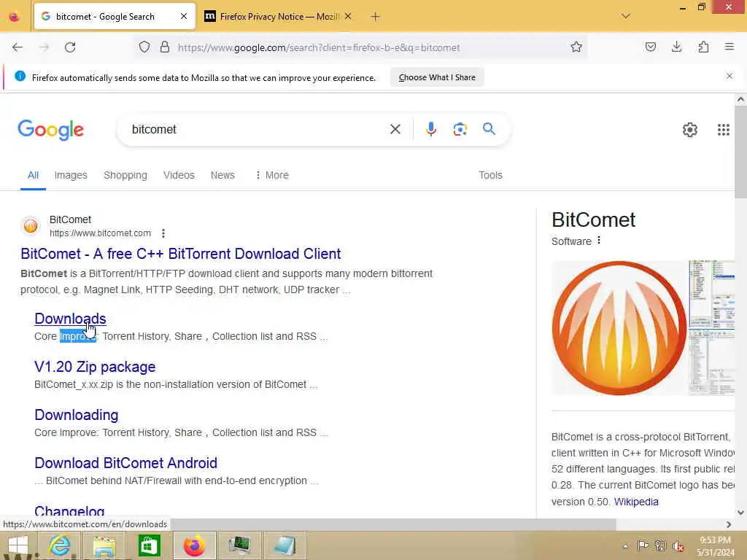This screenshot has width=747, height=560.
Task: Open Download BitComet Android link
Action: (125, 463)
